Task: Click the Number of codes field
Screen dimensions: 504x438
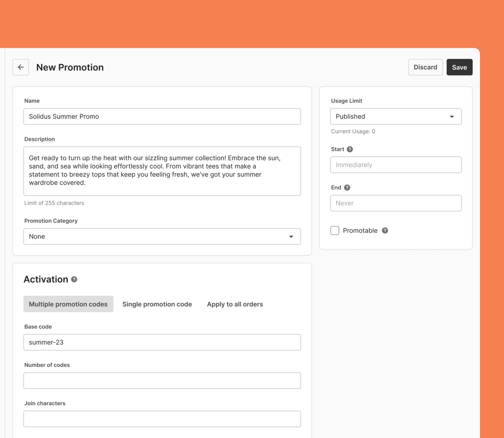Action: [162, 381]
